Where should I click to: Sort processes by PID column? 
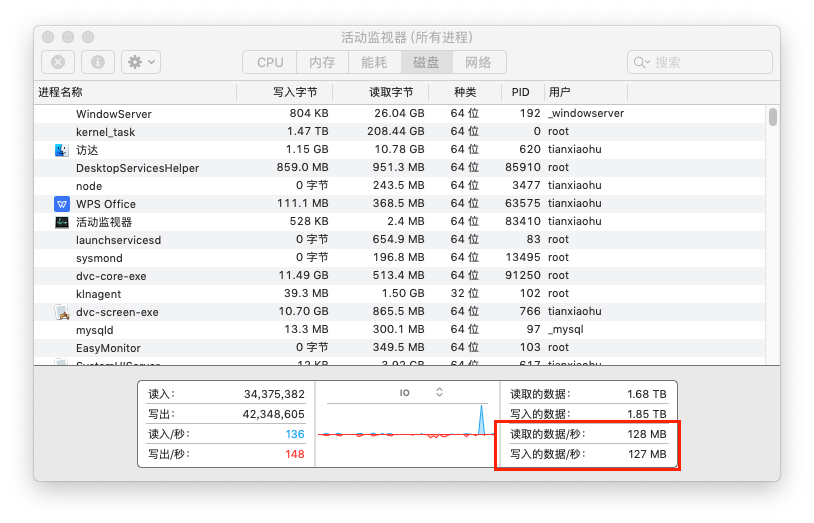pos(520,92)
